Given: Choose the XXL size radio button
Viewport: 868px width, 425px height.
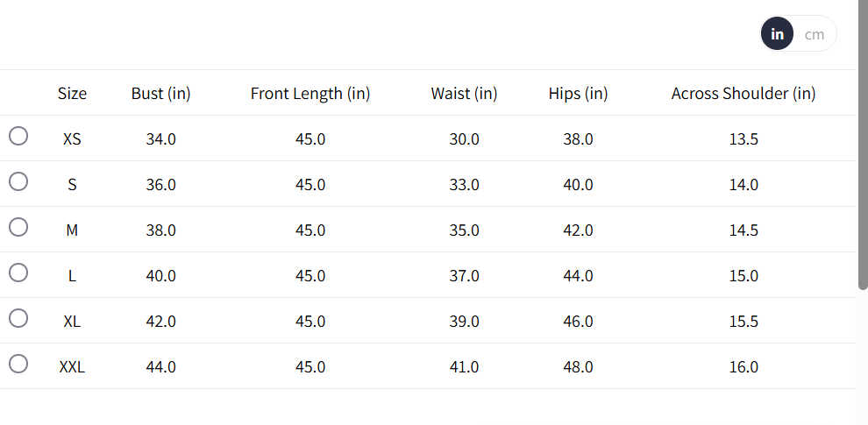Looking at the screenshot, I should [x=18, y=364].
